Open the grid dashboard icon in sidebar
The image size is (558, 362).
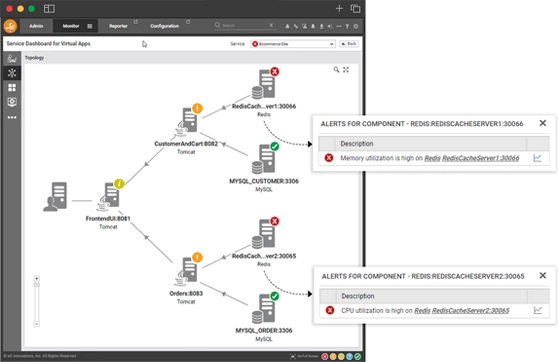pyautogui.click(x=12, y=88)
